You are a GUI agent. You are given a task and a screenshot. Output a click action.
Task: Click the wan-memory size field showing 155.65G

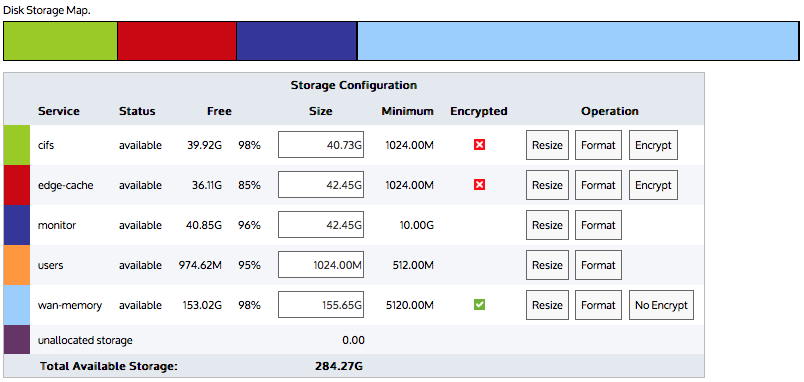pyautogui.click(x=321, y=305)
